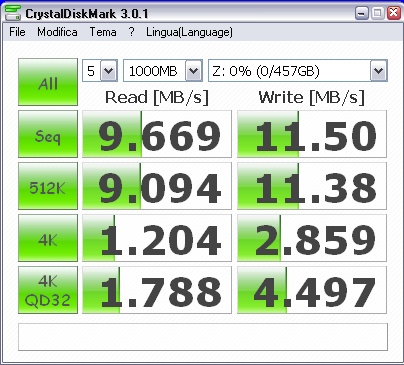Click the empty comment field at bottom
404x365 pixels.
click(203, 337)
